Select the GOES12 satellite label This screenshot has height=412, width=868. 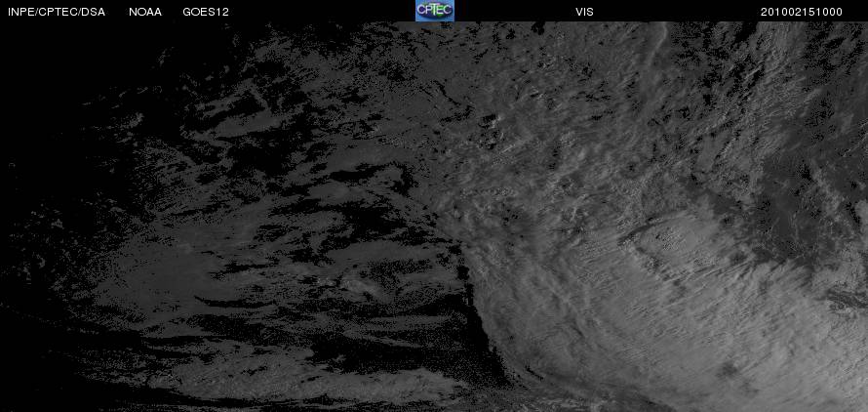206,12
